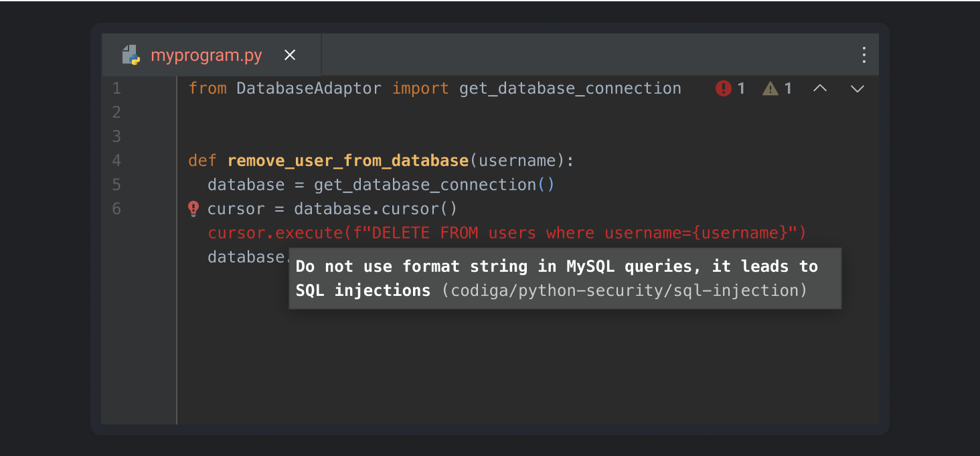Click line number 4 in the gutter
Screen dimensions: 980x456
[x=116, y=161]
